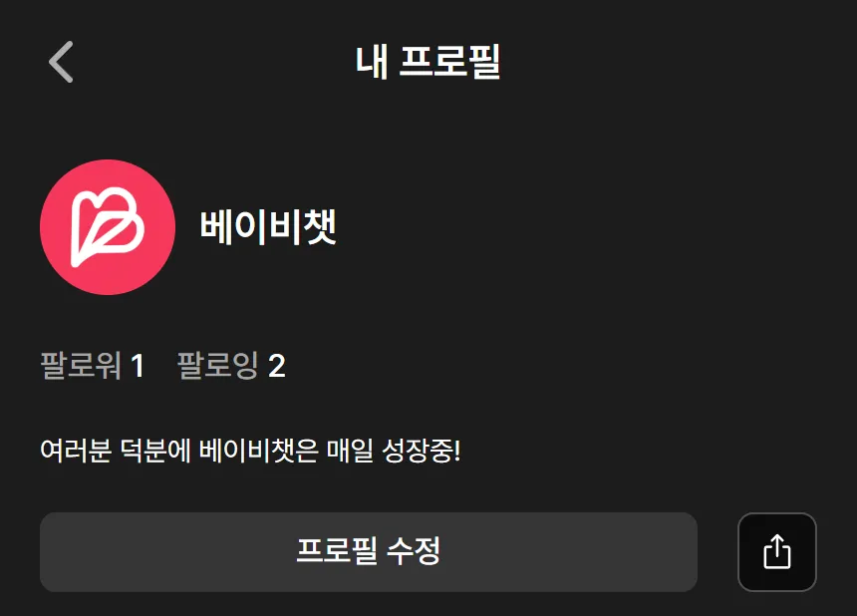Open the 팔로잉 following list
This screenshot has width=857, height=616.
(231, 366)
